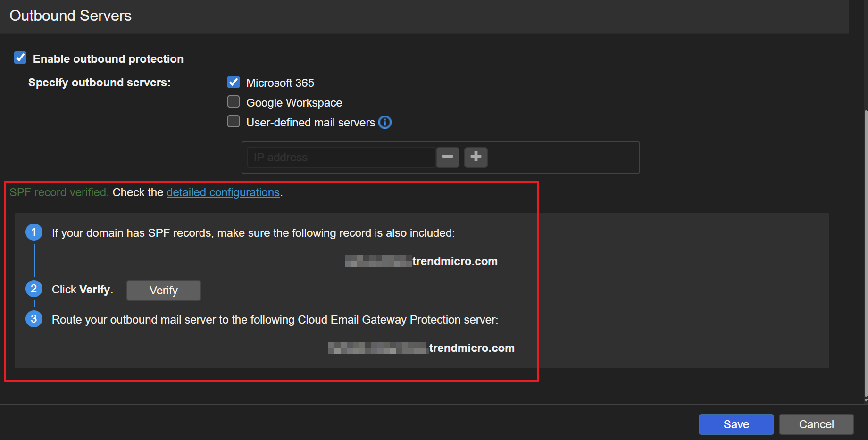This screenshot has height=440, width=868.
Task: Cancel the outbound server changes
Action: tap(816, 424)
